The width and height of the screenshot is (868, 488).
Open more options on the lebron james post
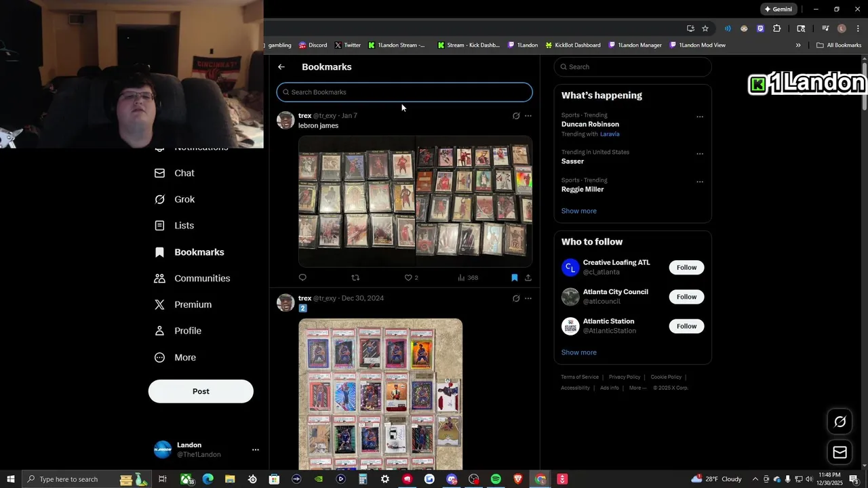(528, 116)
